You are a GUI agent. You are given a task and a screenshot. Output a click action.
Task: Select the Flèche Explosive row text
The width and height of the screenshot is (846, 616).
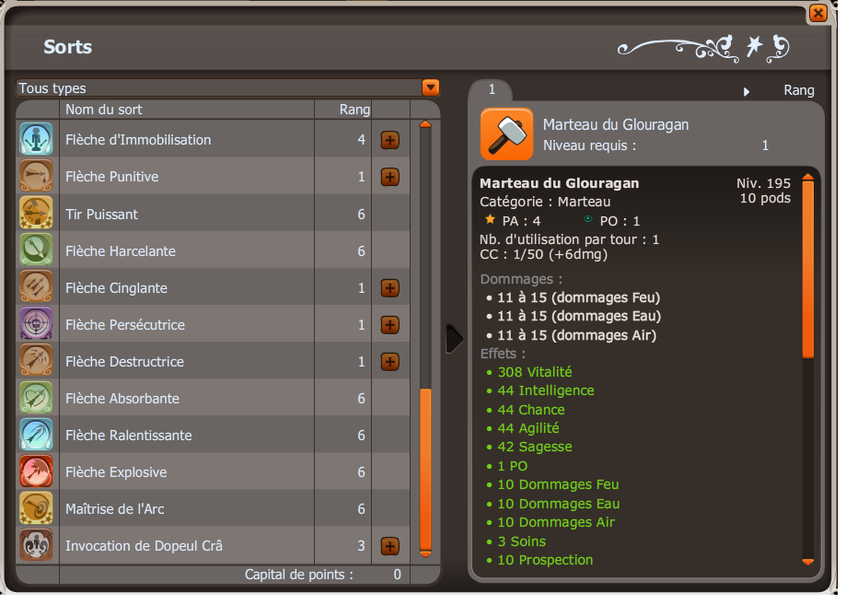pos(116,471)
